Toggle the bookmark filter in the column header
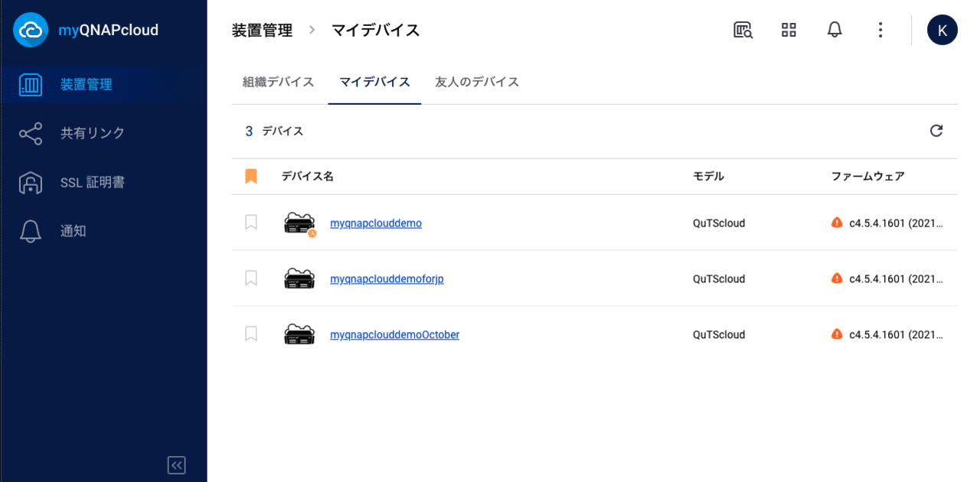The width and height of the screenshot is (980, 482). [x=250, y=176]
